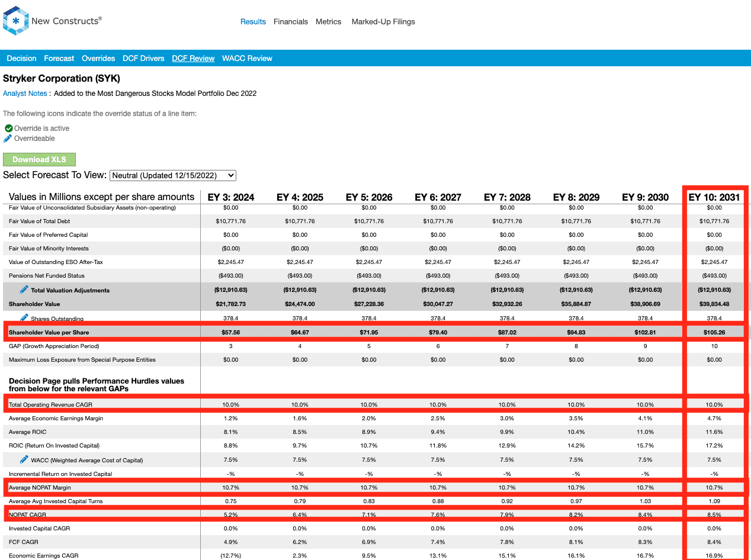Click the Average NOPAT Margin label
The width and height of the screenshot is (751, 560).
39,487
